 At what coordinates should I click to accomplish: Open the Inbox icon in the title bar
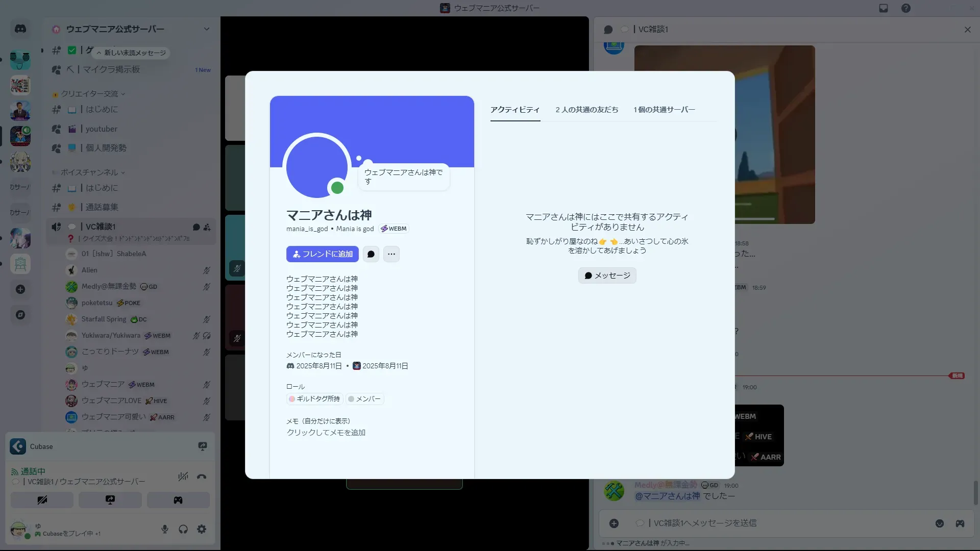coord(884,8)
